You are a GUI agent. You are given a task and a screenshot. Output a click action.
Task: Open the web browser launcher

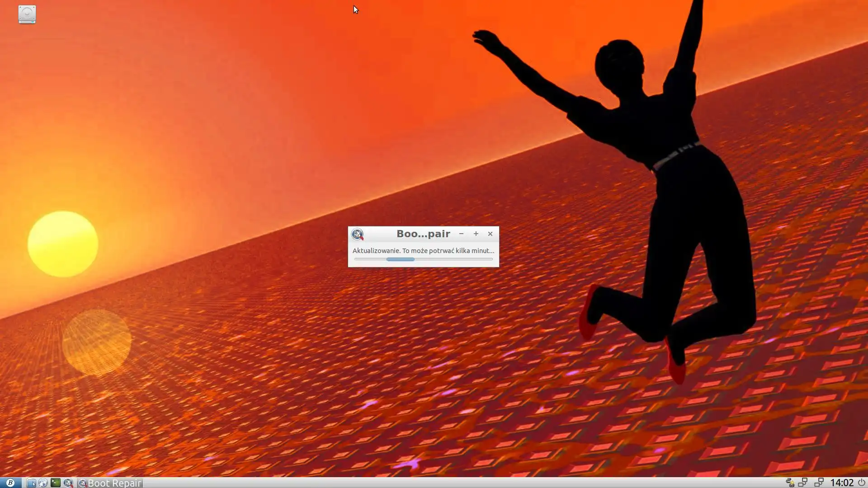pyautogui.click(x=43, y=483)
